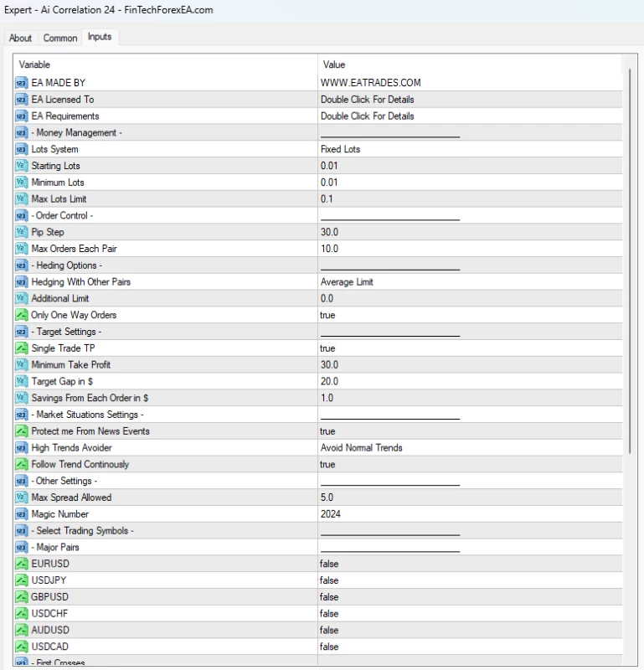This screenshot has height=670, width=644.
Task: Click the Only One Way Orders icon
Action: [x=22, y=315]
